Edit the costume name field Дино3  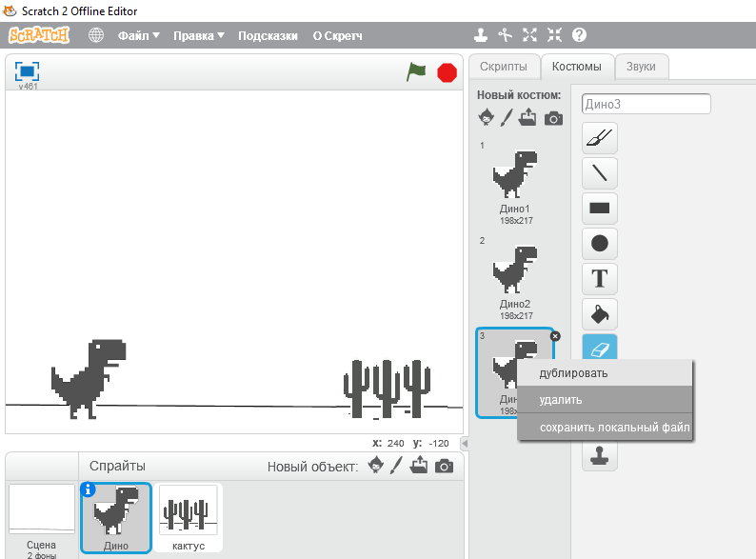647,104
